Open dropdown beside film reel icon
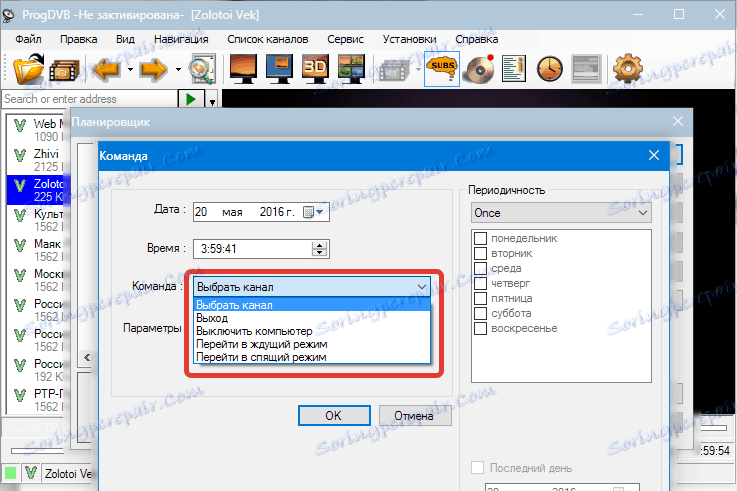Screen dimensions: 737x491 coord(418,70)
